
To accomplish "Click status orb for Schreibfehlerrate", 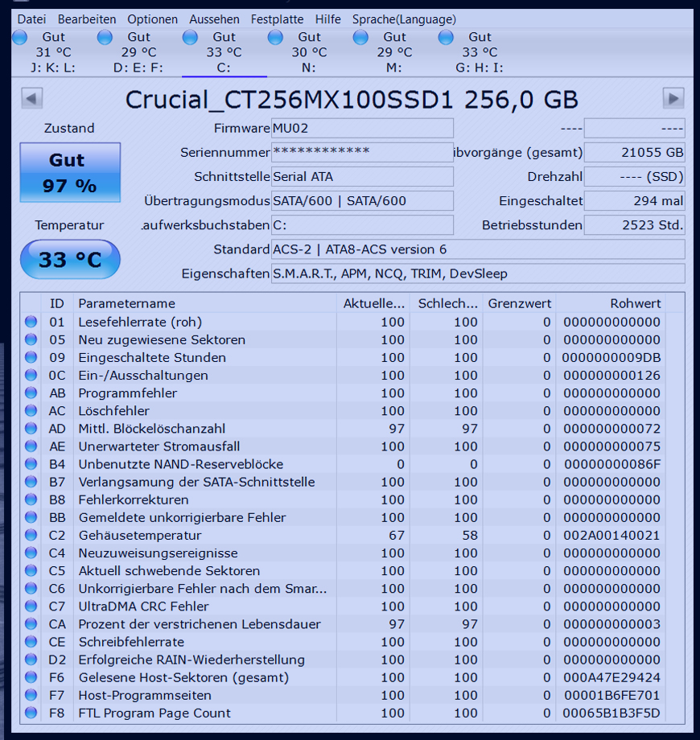I will click(31, 642).
